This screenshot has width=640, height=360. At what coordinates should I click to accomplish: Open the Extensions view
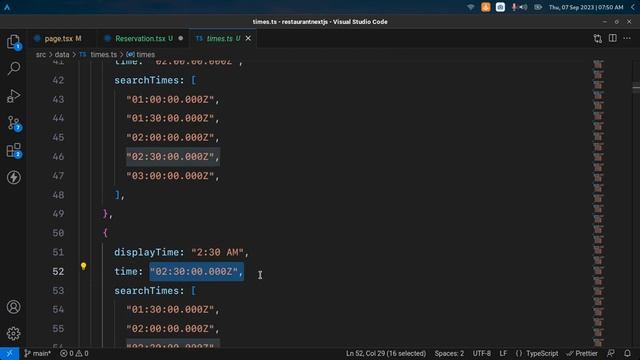tap(13, 150)
